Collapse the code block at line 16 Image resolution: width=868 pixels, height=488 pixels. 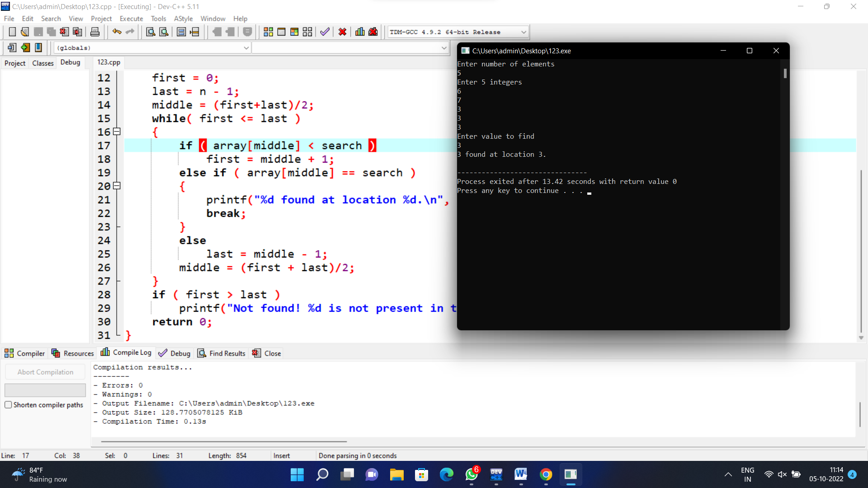(x=116, y=131)
